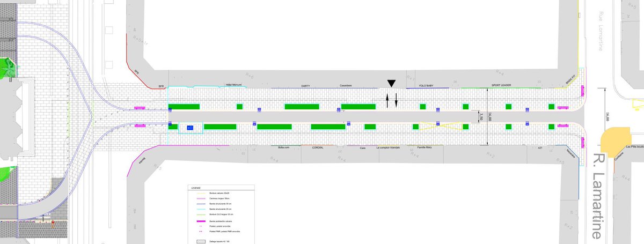Click the Bolia.com shop label
Screen dimensions: 644x244
(x=284, y=147)
